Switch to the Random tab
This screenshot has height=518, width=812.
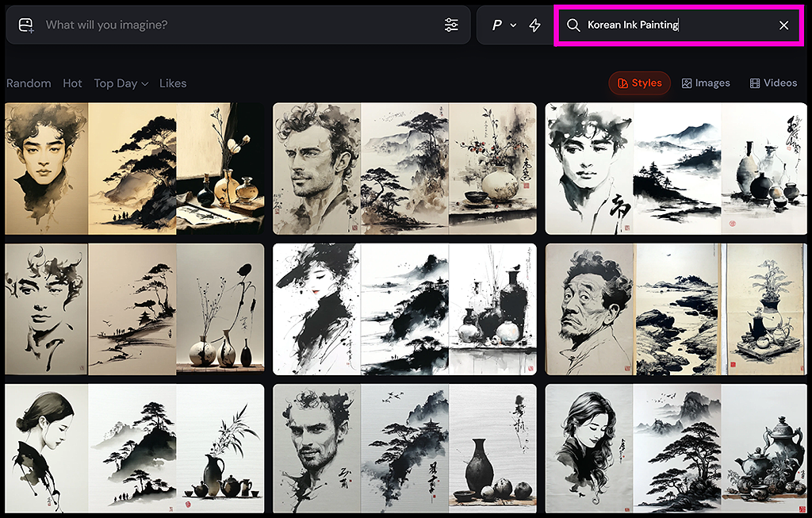coord(29,83)
